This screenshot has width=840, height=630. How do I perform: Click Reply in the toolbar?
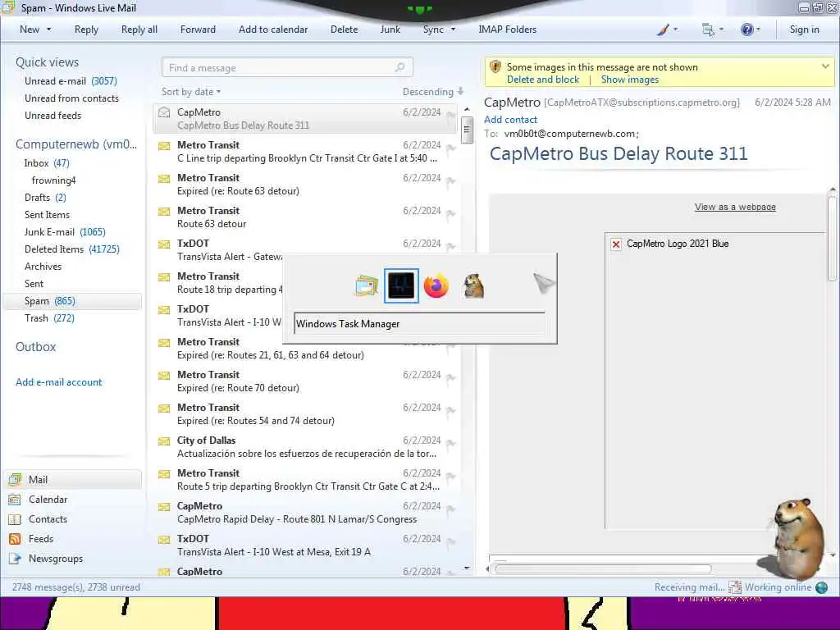point(86,30)
